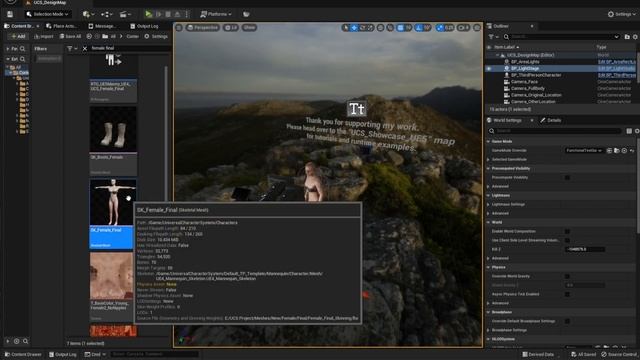Open viewport options hamburger menu
Image resolution: width=640 pixels, height=360 pixels.
[179, 28]
